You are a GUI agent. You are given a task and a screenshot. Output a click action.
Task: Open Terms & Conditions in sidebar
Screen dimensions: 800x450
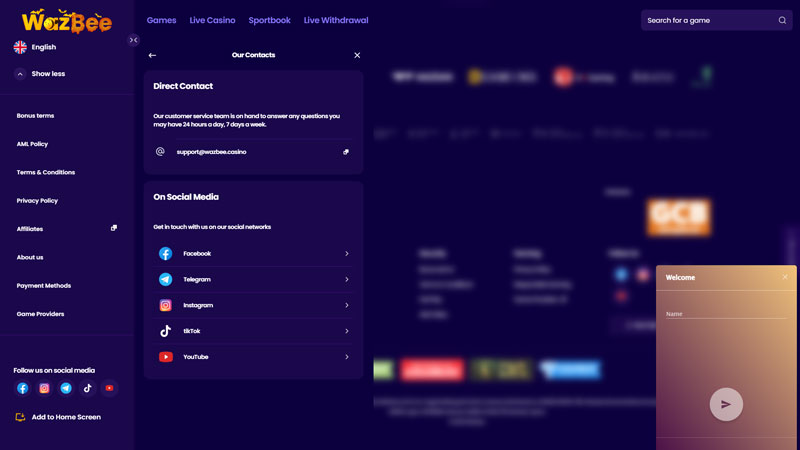tap(45, 172)
